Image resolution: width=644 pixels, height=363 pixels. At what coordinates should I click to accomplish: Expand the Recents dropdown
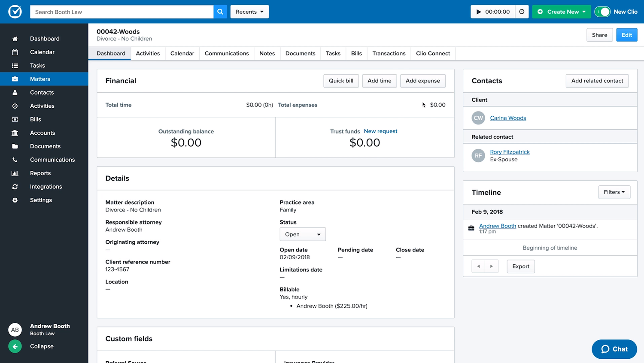point(249,12)
